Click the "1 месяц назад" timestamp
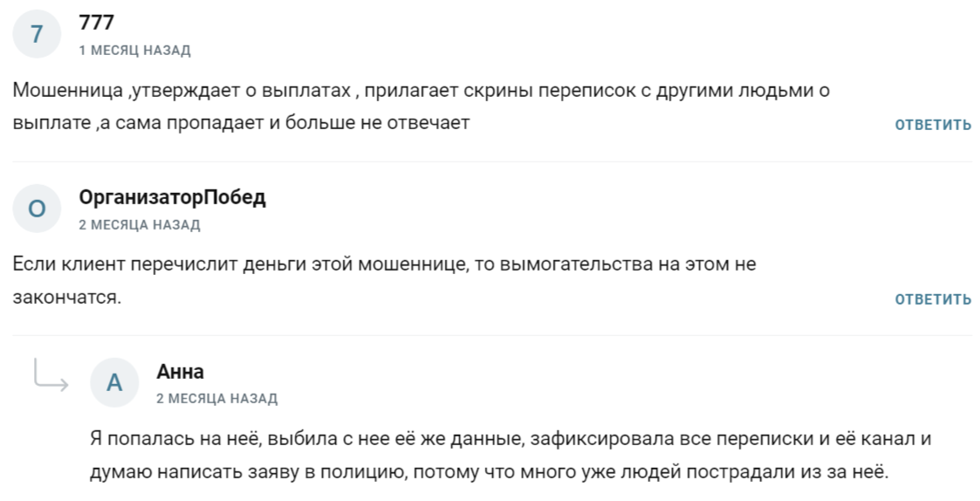980x501 pixels. click(x=134, y=50)
